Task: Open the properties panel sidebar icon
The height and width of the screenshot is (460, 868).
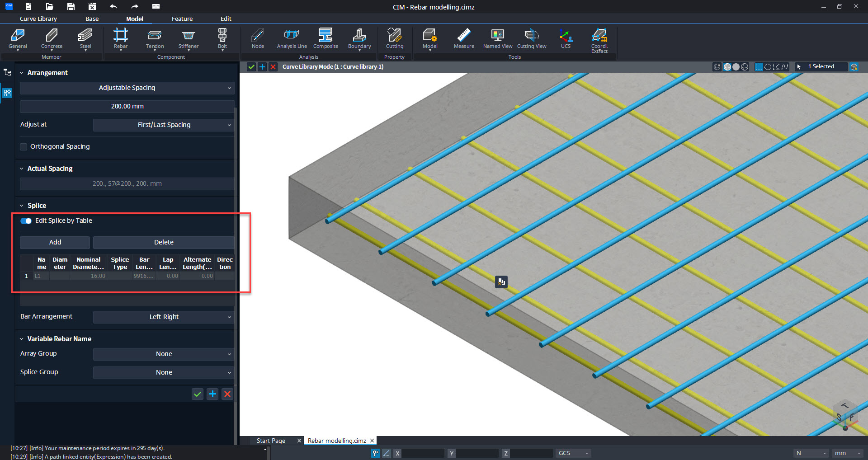Action: [x=7, y=93]
